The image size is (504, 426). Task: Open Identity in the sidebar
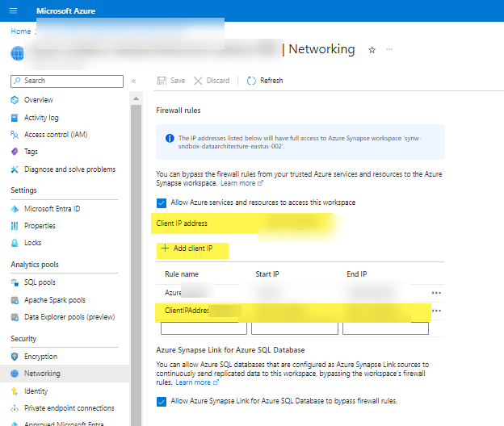coord(36,391)
